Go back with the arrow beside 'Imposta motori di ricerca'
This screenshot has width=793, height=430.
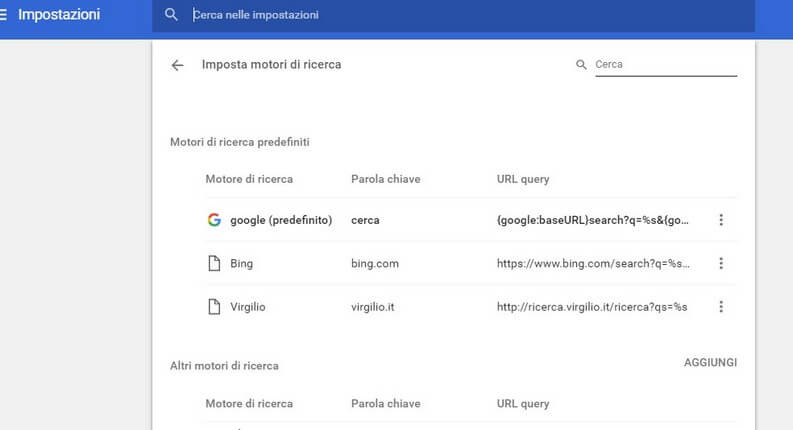point(178,65)
